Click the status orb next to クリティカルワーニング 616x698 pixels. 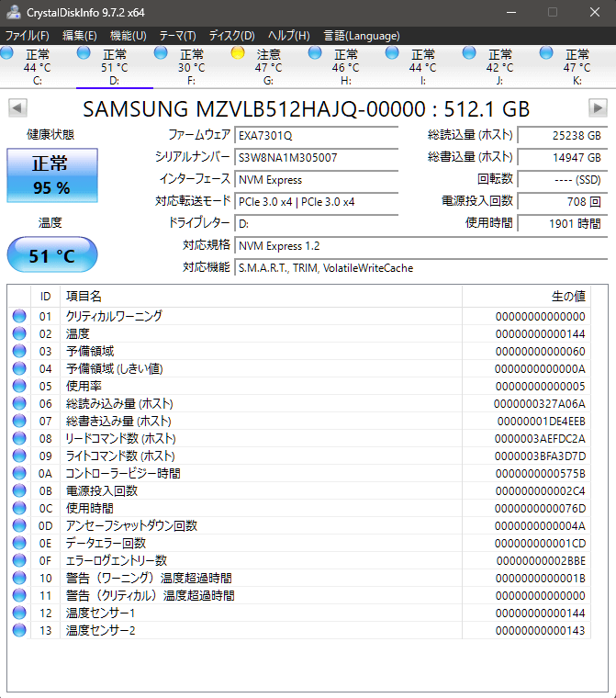coord(19,317)
